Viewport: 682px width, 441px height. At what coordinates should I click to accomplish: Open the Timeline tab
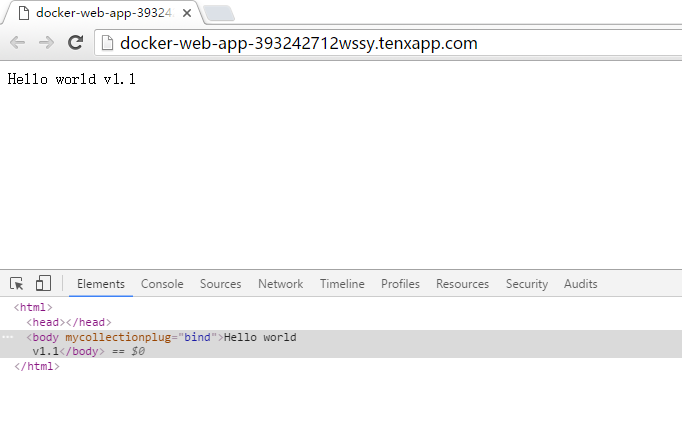pyautogui.click(x=342, y=284)
